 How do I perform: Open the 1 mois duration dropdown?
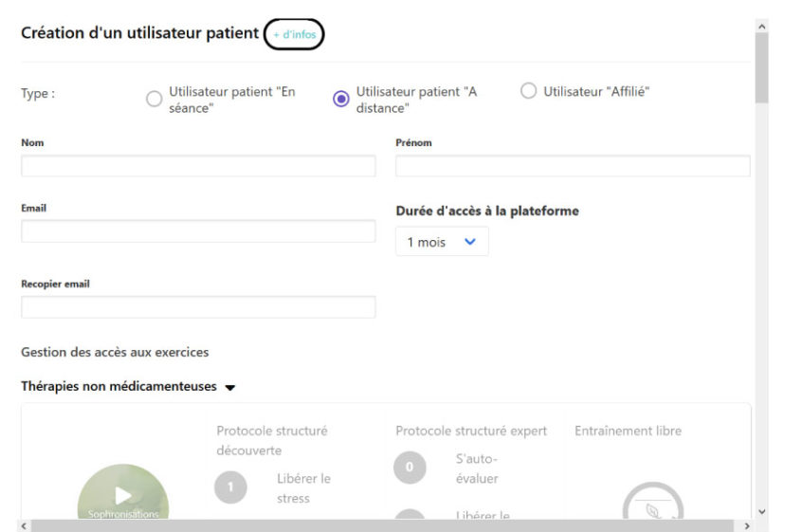(442, 242)
